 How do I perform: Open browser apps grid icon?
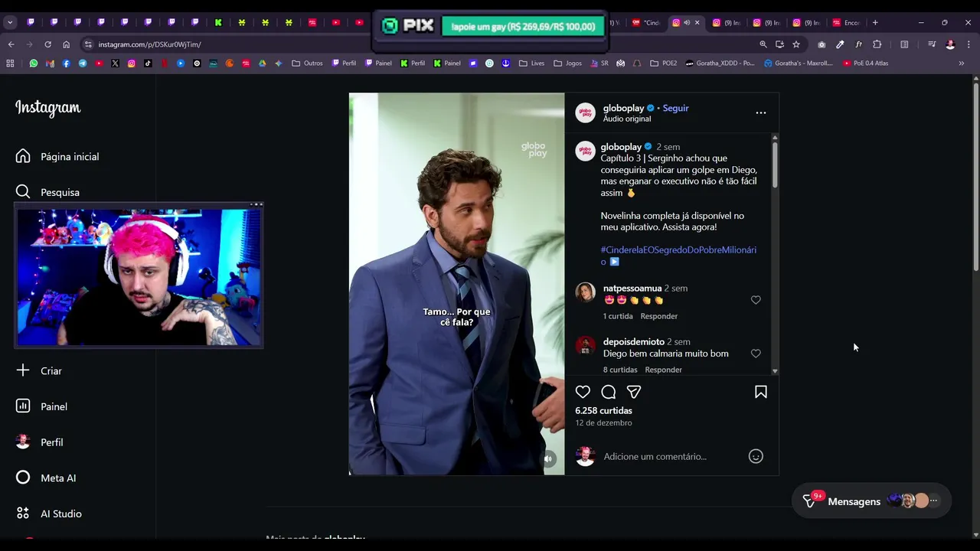(10, 64)
